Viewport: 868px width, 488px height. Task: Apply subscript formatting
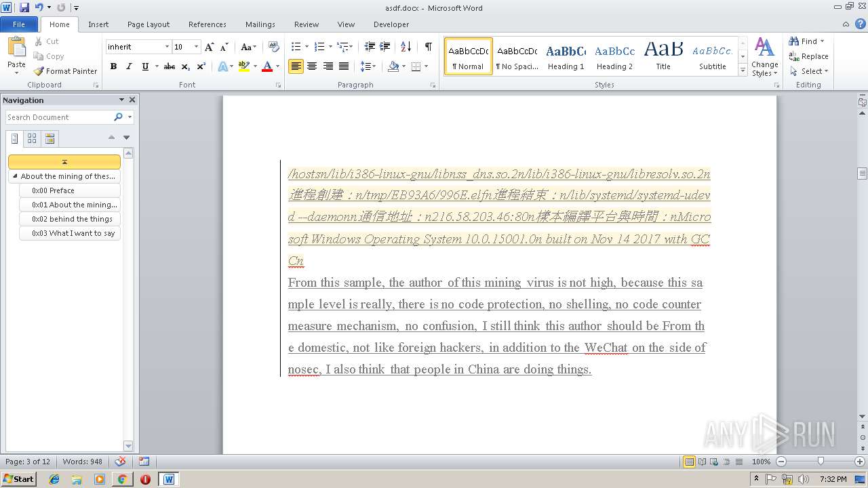tap(186, 66)
